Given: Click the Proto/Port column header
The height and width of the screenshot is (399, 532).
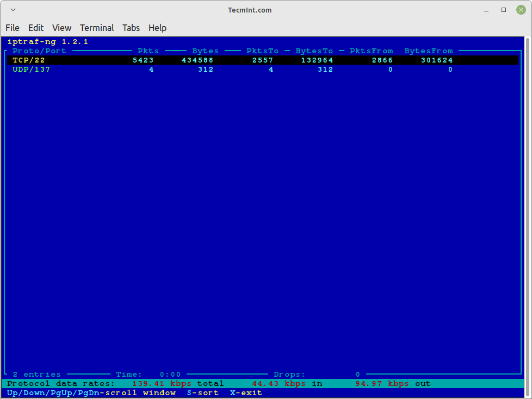Looking at the screenshot, I should pyautogui.click(x=39, y=51).
